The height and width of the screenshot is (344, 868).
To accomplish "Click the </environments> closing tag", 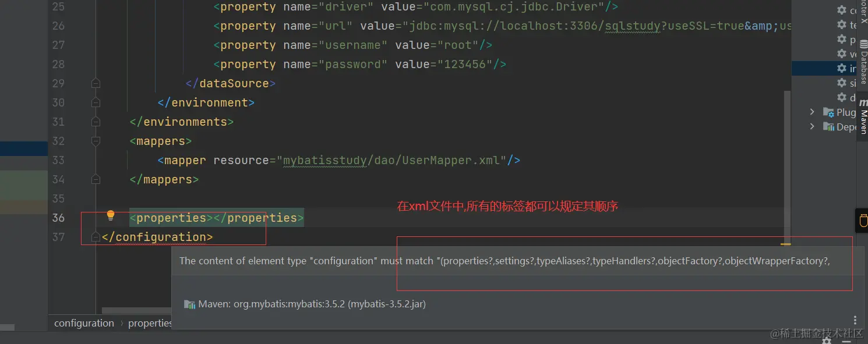I will (182, 122).
